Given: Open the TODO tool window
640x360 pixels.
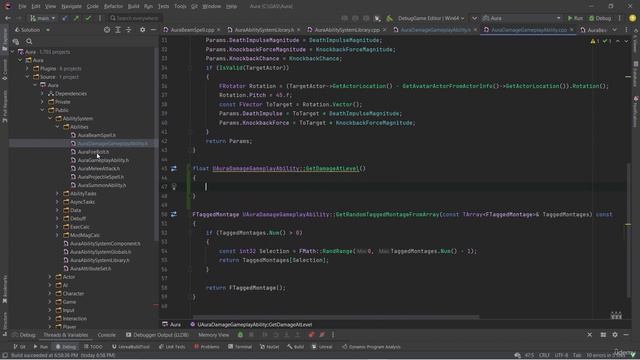Looking at the screenshot, I should pos(93,347).
